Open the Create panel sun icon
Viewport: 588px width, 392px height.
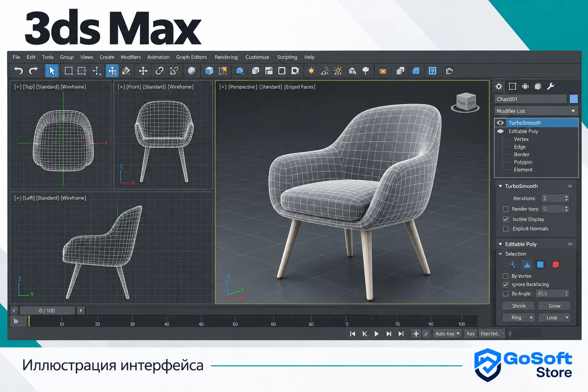coord(499,87)
